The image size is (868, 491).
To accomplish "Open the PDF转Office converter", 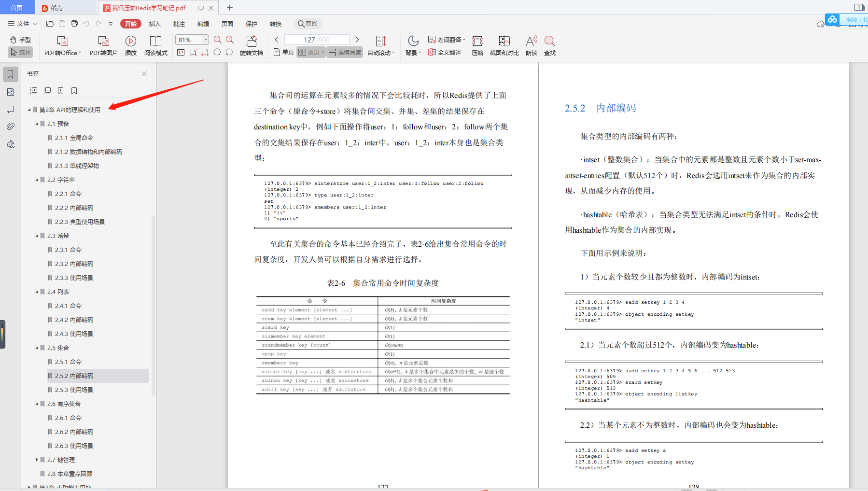I will (63, 46).
